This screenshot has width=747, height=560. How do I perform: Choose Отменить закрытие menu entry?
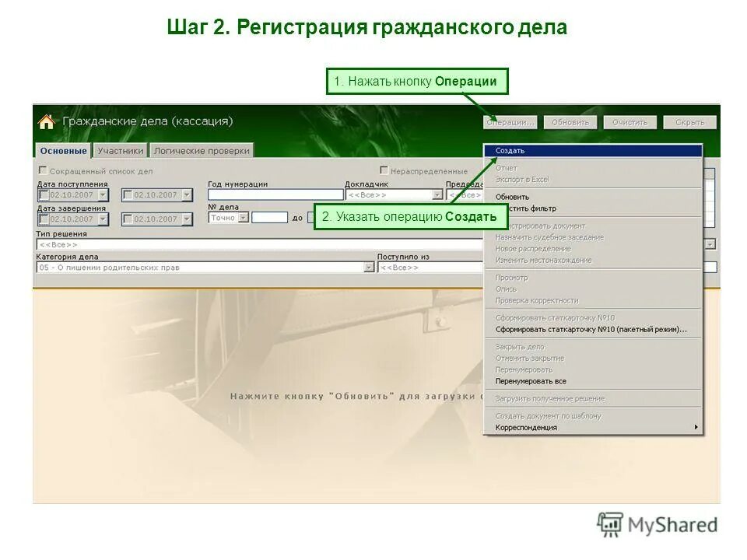point(593,358)
